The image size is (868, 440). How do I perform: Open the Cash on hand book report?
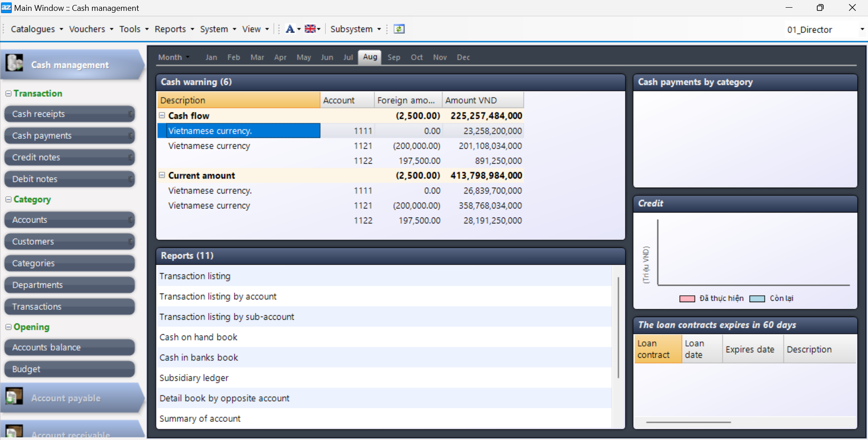(x=198, y=337)
